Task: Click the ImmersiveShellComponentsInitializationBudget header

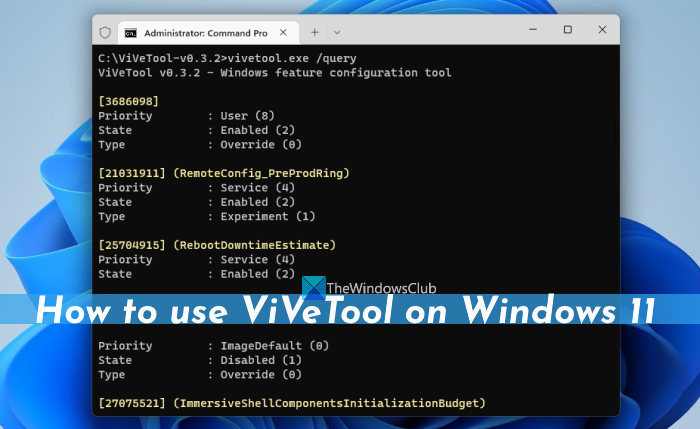Action: point(292,404)
